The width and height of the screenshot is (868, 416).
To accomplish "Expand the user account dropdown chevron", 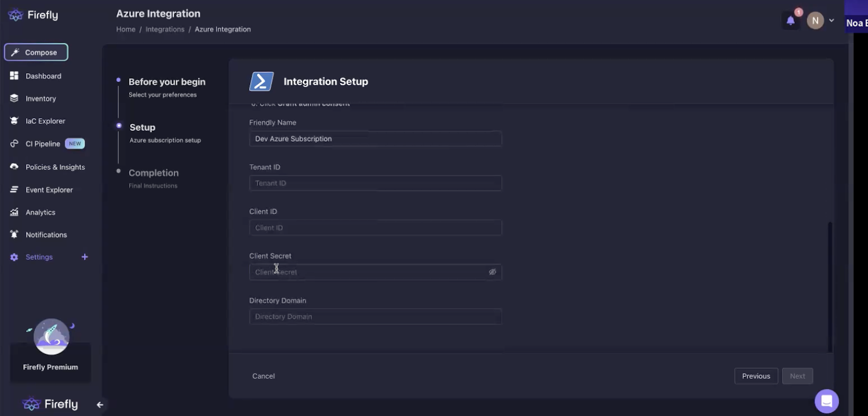I will click(832, 21).
